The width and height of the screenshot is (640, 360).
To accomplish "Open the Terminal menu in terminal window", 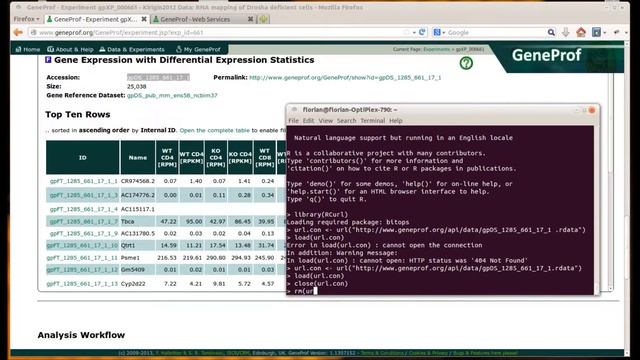I will tap(372, 121).
